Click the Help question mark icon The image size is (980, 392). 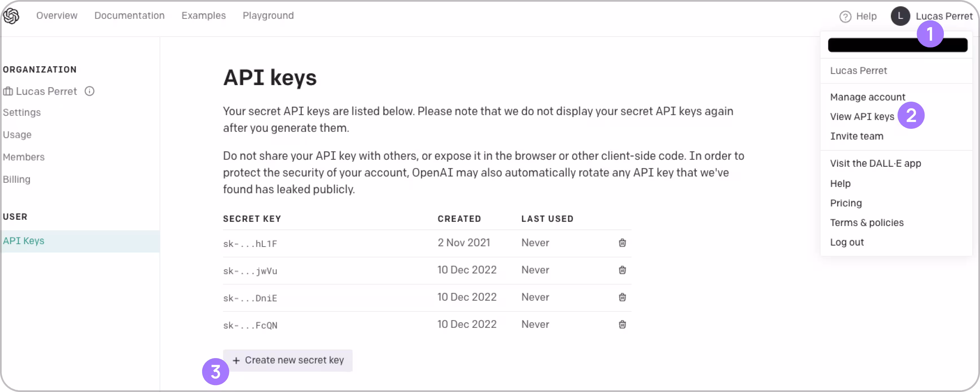(845, 16)
